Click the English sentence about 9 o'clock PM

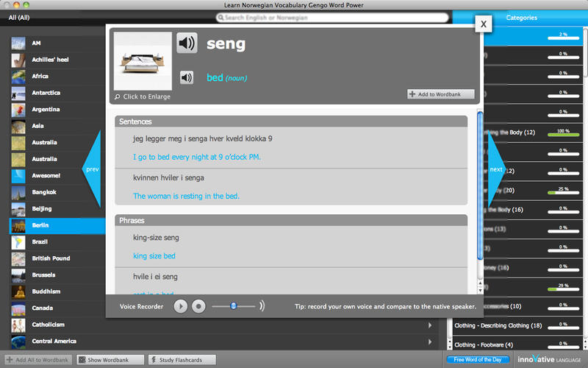pyautogui.click(x=197, y=157)
